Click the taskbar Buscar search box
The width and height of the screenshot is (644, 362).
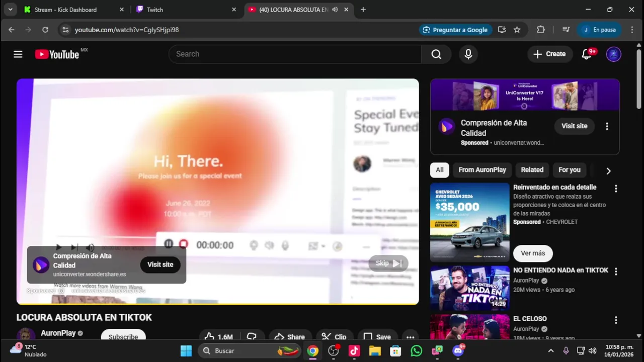tap(250, 350)
